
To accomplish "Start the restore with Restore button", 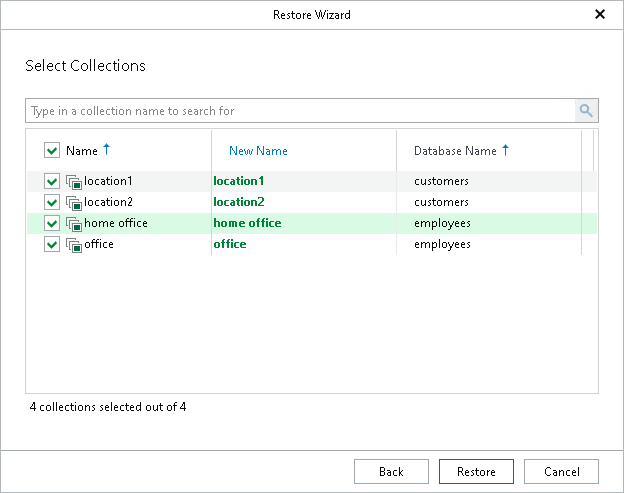I will (x=476, y=472).
